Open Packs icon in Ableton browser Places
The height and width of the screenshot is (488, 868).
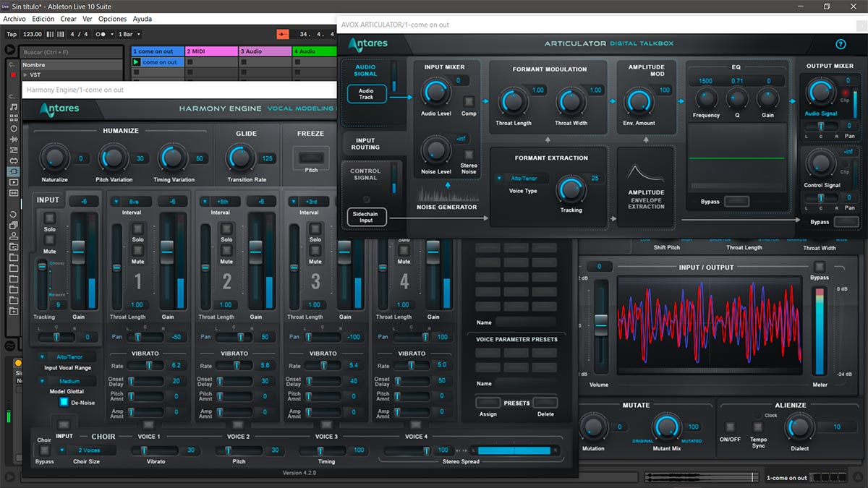(x=14, y=226)
